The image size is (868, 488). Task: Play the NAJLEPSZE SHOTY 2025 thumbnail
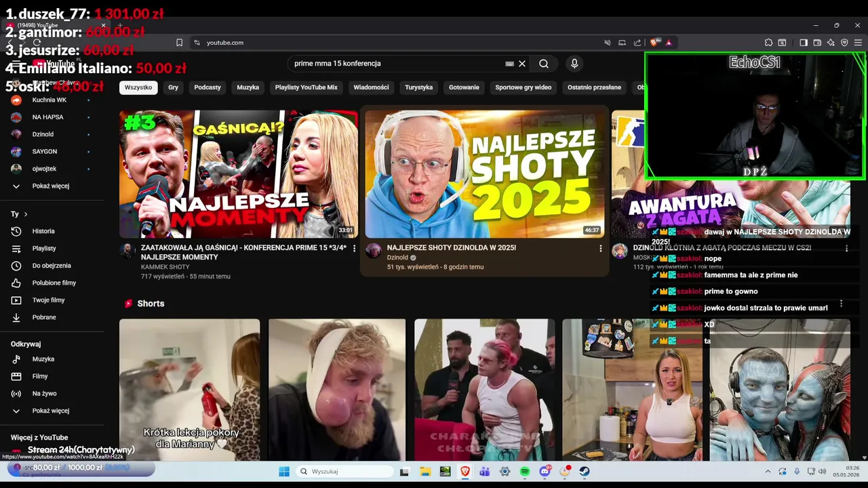(484, 174)
